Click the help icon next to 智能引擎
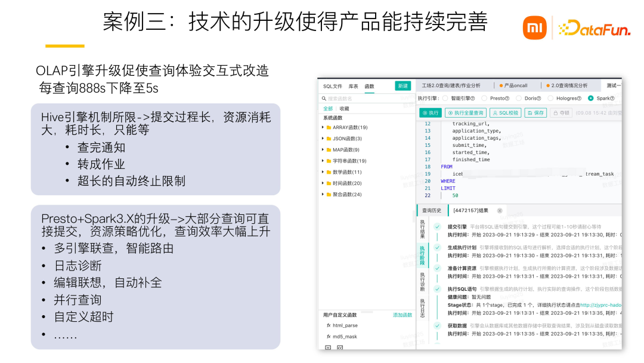The height and width of the screenshot is (363, 644). (473, 99)
